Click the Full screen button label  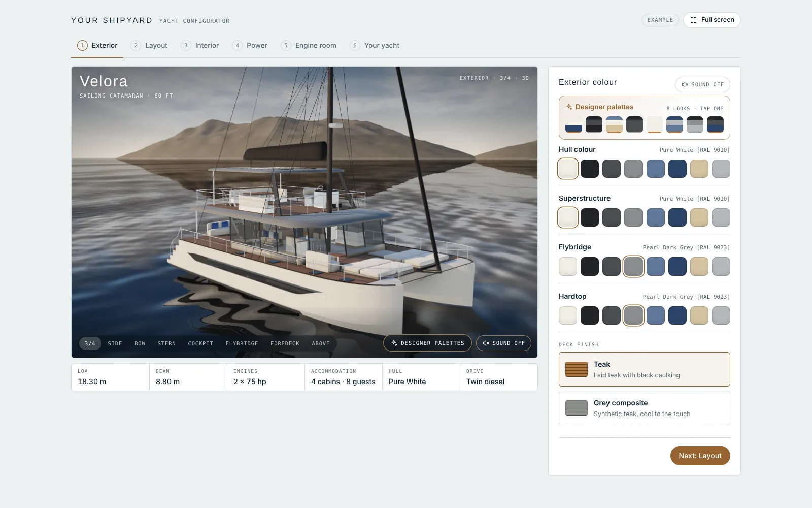[x=718, y=20]
